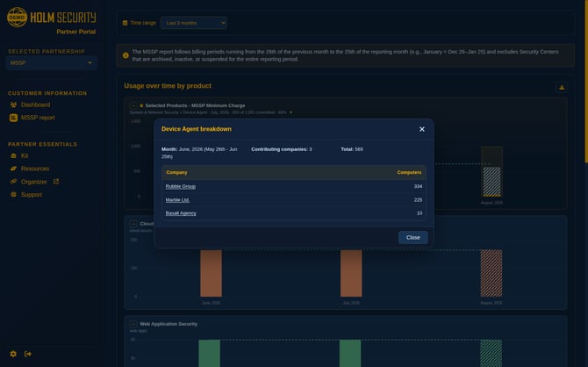Click the July orange bar in Cloud chart

tap(351, 273)
